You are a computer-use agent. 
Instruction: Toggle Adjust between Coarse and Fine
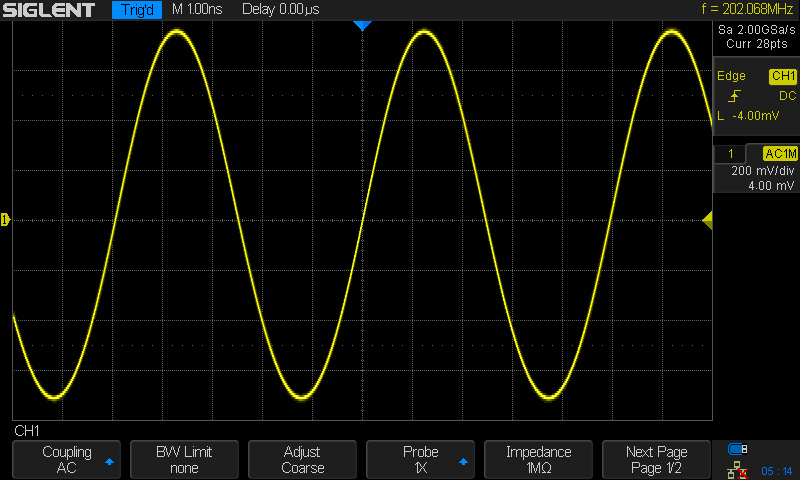coord(302,460)
